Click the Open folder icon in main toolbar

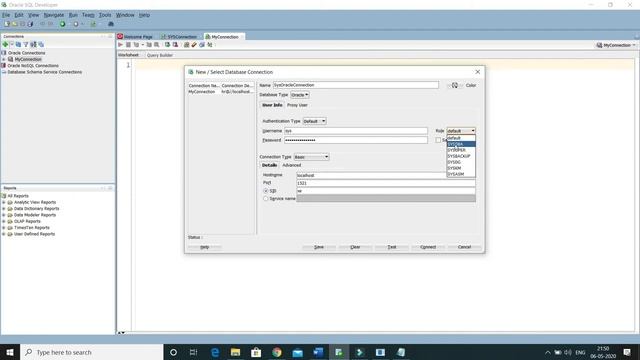click(x=15, y=24)
